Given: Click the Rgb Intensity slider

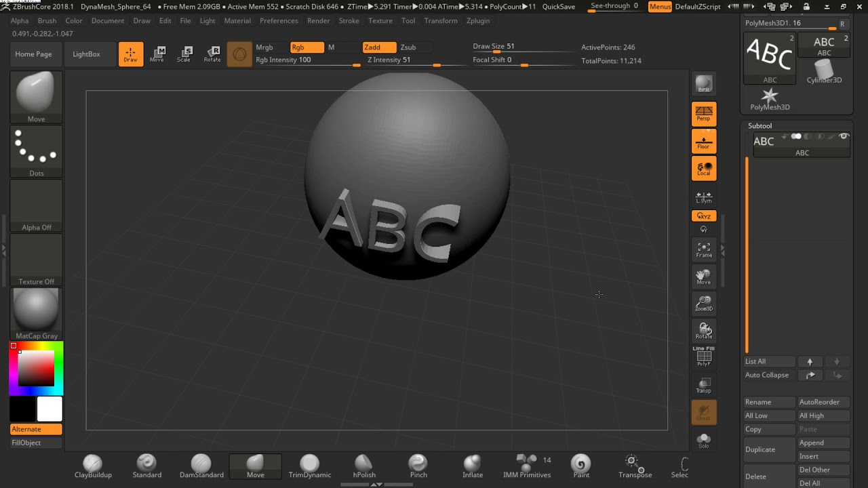Looking at the screenshot, I should (x=307, y=60).
